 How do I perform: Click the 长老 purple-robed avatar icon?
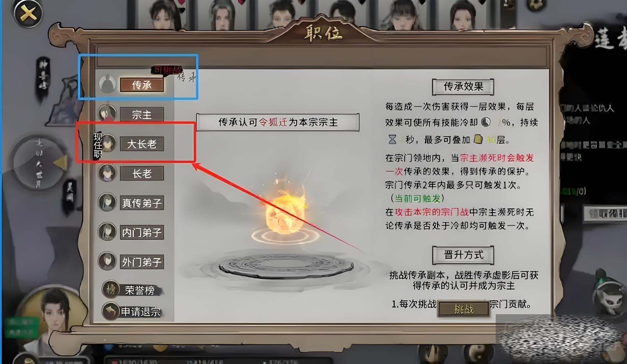coord(107,173)
